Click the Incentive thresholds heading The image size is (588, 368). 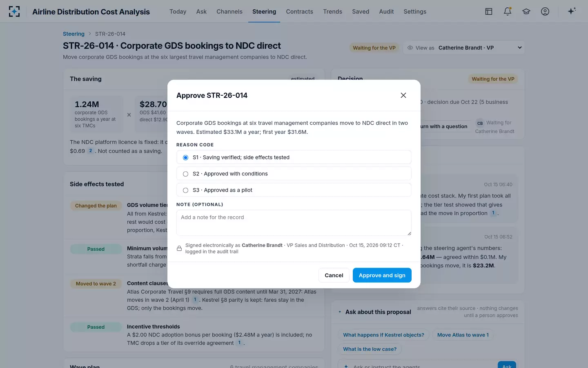click(154, 327)
